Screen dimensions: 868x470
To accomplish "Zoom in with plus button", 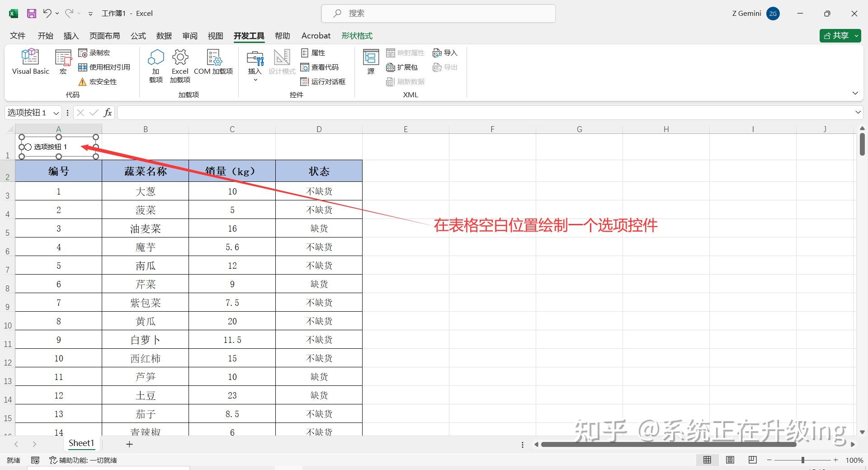I will click(836, 460).
